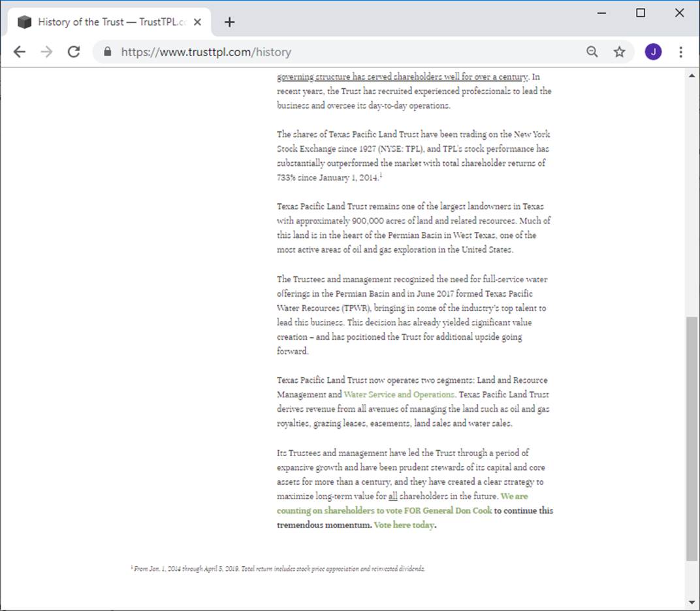Click the vertical scrollbar thumb

(692, 438)
